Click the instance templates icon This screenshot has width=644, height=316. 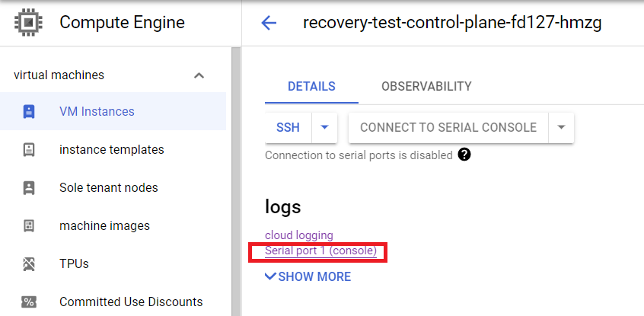29,149
